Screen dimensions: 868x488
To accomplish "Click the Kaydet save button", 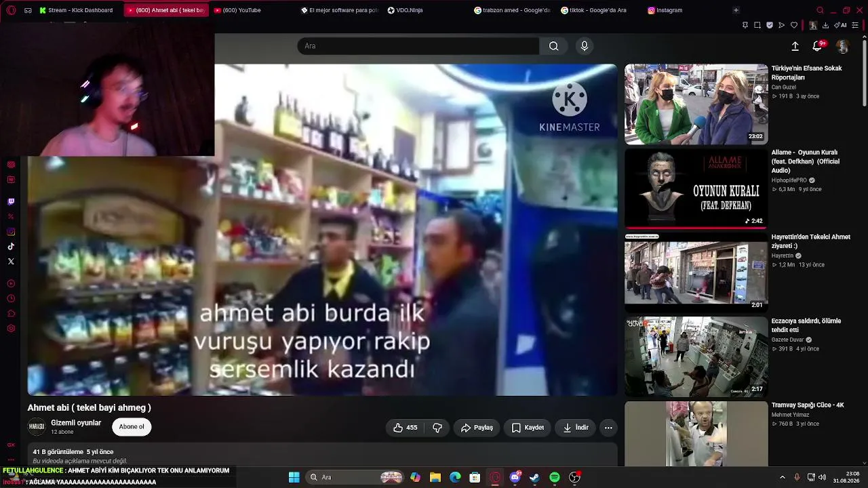I will [x=528, y=428].
